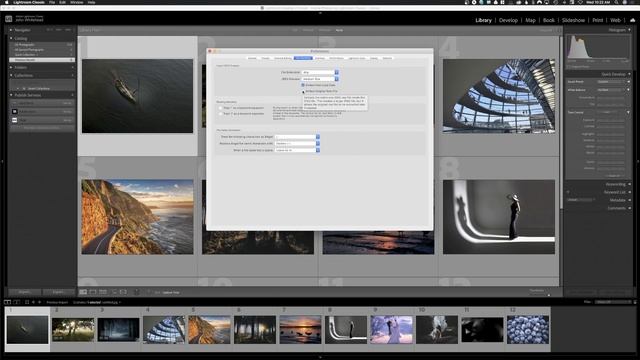Go back with filmstrip left arrow
Screen dimensions: 640x360
click(33, 302)
